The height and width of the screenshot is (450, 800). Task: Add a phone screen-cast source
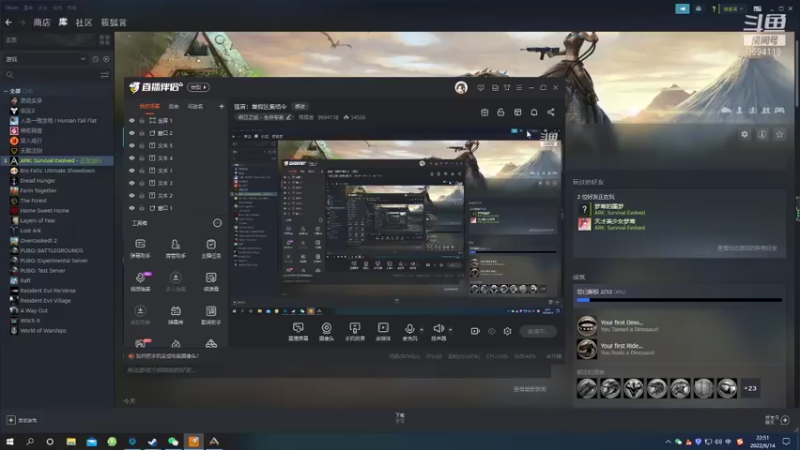tap(355, 331)
